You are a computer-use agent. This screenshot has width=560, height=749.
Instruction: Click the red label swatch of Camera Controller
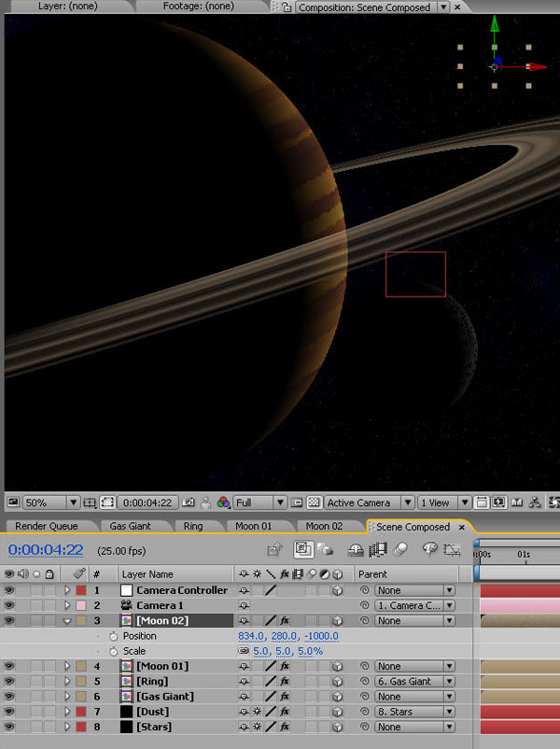[x=81, y=590]
